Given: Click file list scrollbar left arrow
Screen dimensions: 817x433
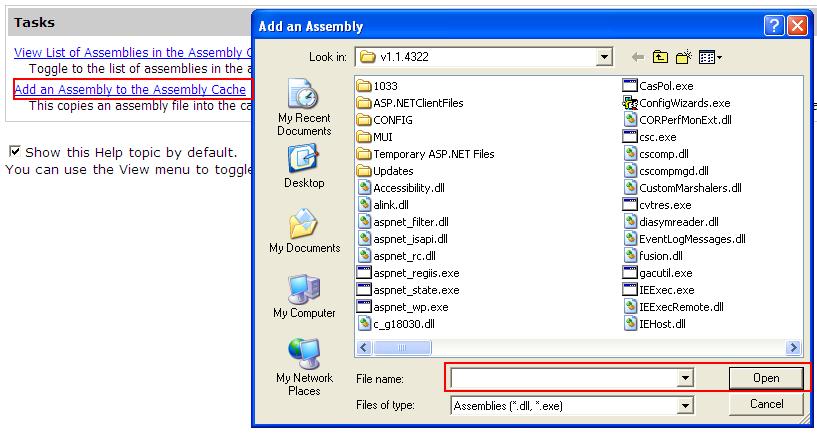Looking at the screenshot, I should click(364, 347).
